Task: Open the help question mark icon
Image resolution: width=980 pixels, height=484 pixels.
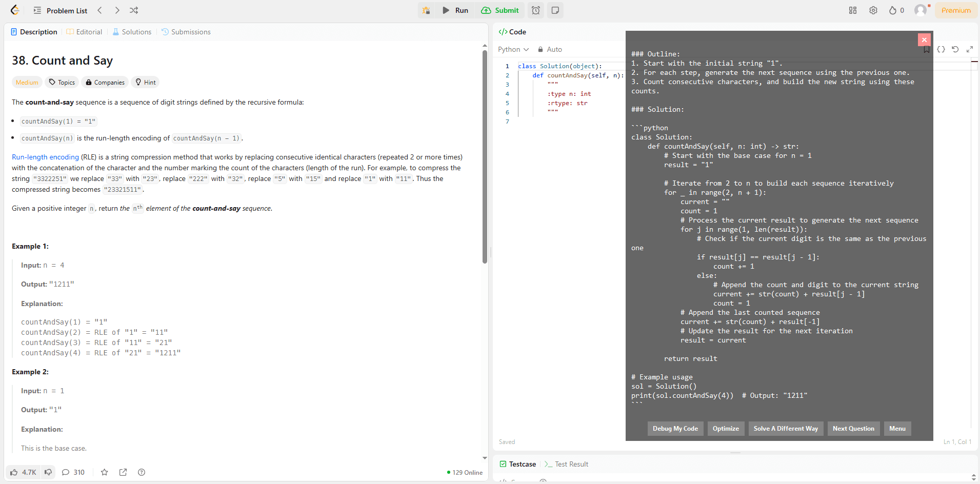Action: (x=142, y=472)
